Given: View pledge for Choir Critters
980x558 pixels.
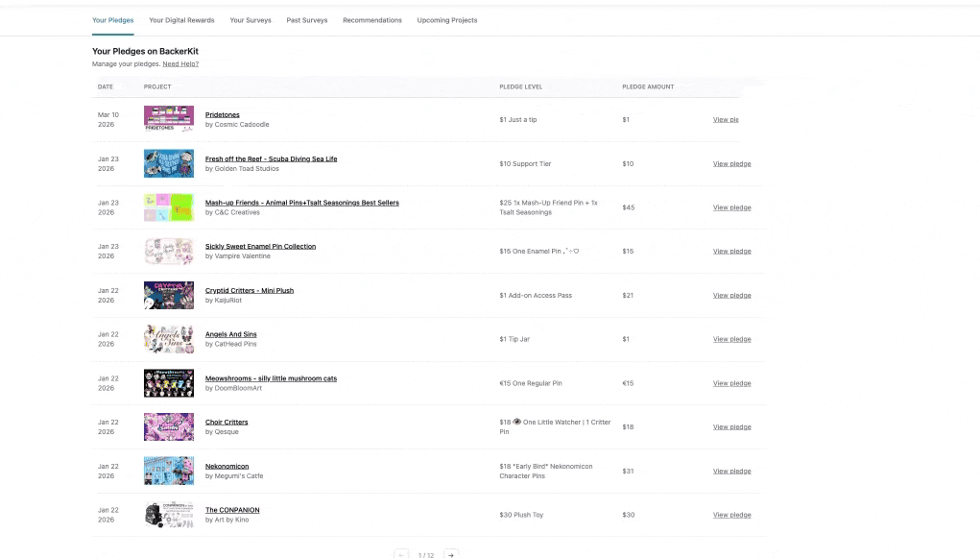Looking at the screenshot, I should pyautogui.click(x=731, y=427).
